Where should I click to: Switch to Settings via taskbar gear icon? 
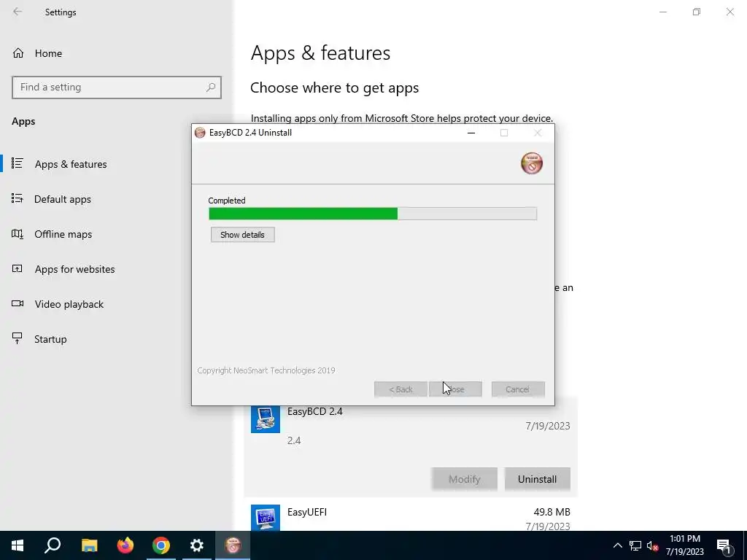197,545
